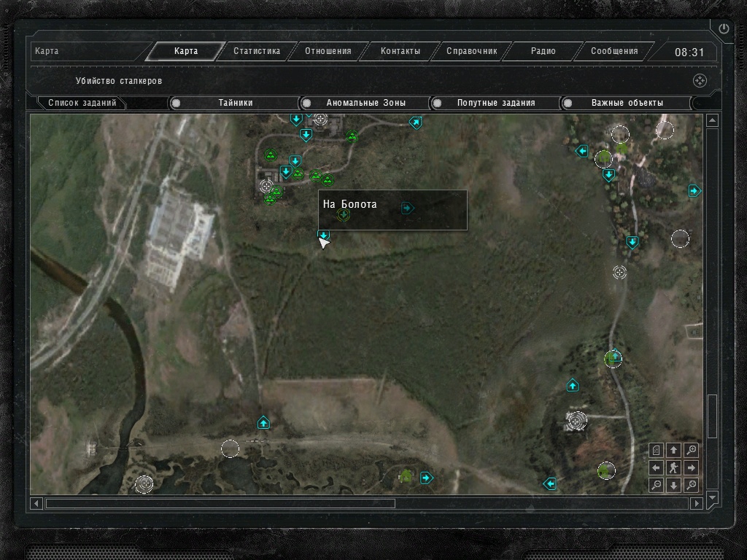The image size is (747, 560).
Task: Click the vertical scrollbar thumb
Action: [x=712, y=416]
